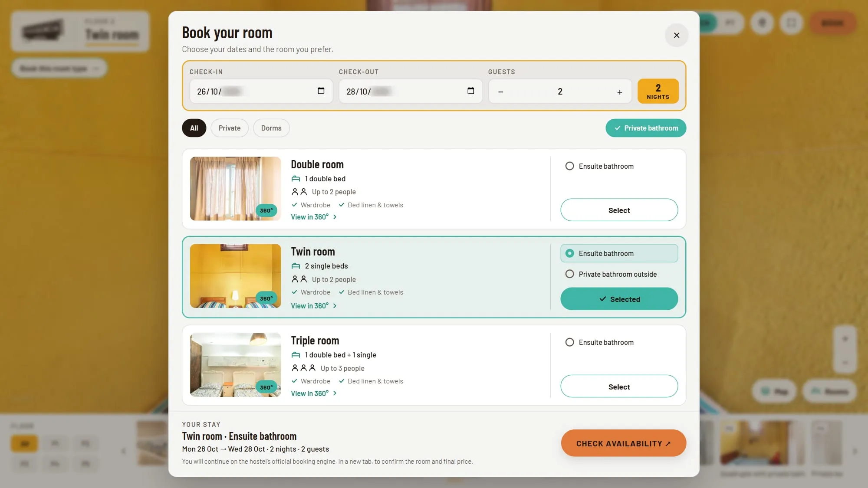Click the Triple room heading
Viewport: 868px width, 488px height.
(315, 341)
